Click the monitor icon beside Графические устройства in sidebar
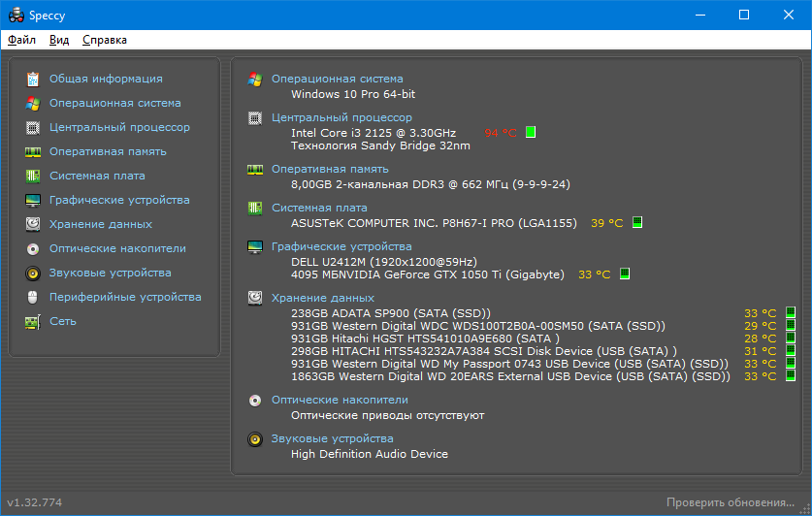 click(x=33, y=200)
